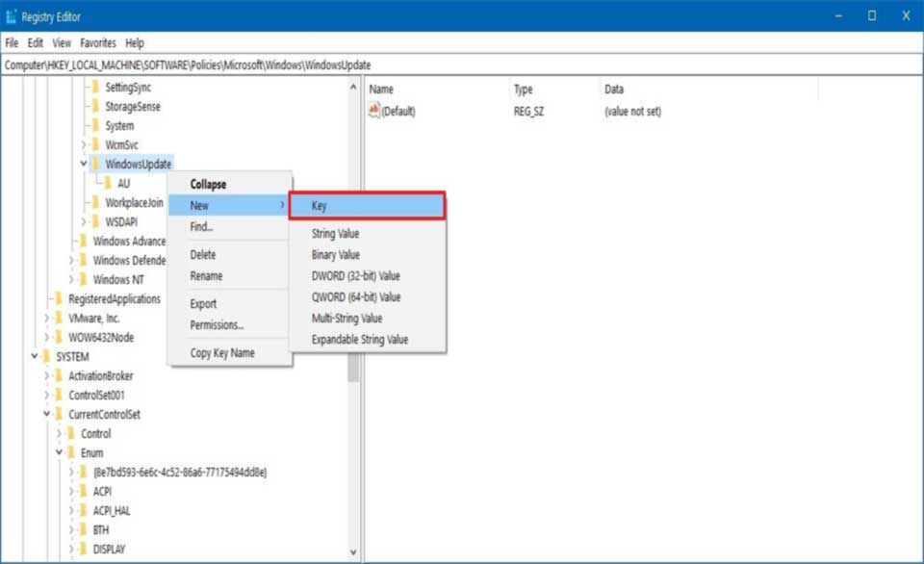
Task: Choose QWORD (64-bit) Value
Action: [x=367, y=297]
